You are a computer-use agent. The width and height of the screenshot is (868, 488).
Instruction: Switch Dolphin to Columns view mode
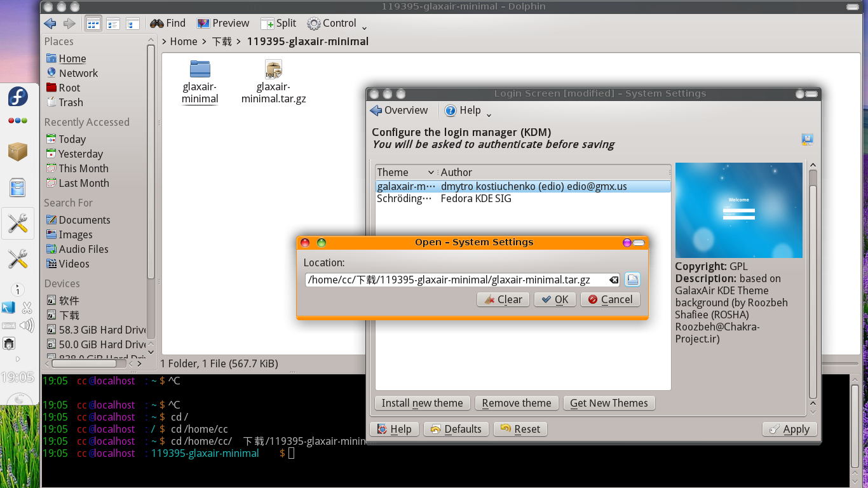pyautogui.click(x=133, y=24)
